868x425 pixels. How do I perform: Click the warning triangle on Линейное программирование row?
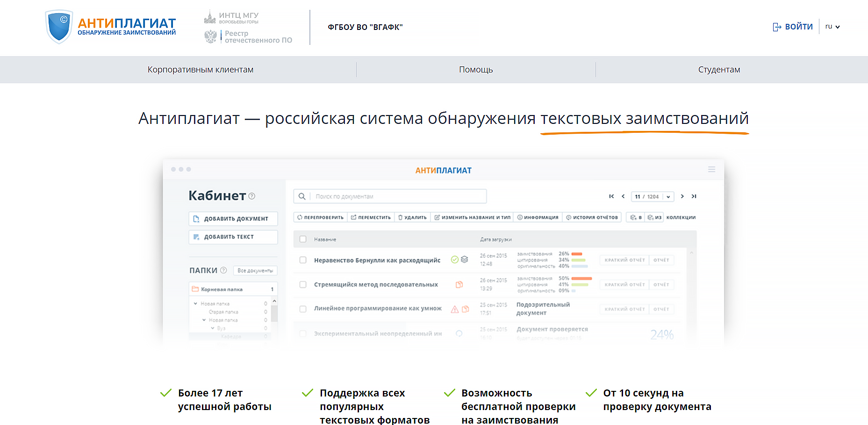(454, 309)
